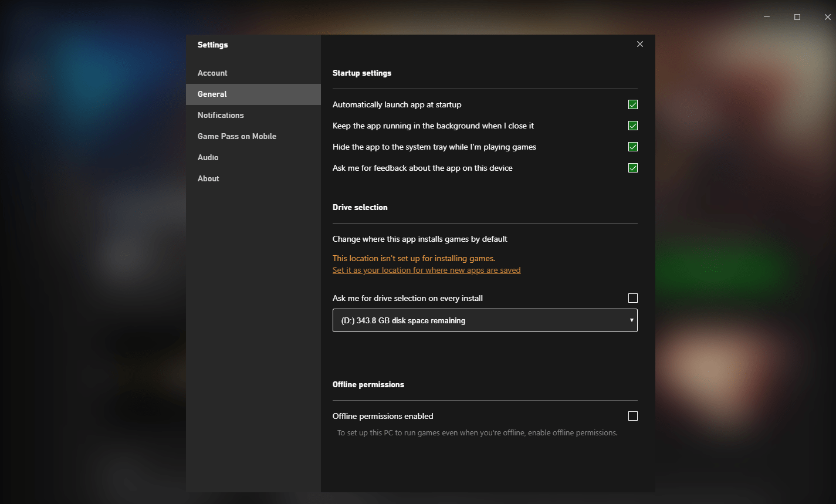This screenshot has height=504, width=836.
Task: Click the Offline permissions enabled label
Action: click(x=383, y=416)
